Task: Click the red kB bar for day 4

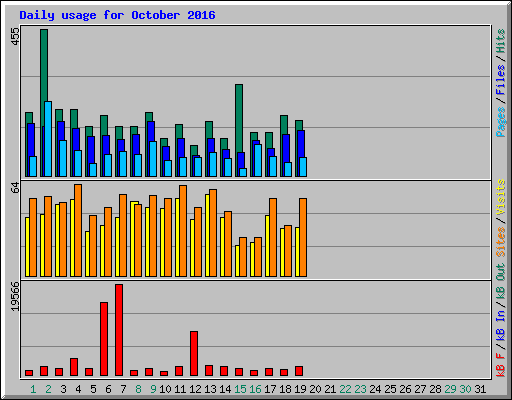Action: [74, 367]
